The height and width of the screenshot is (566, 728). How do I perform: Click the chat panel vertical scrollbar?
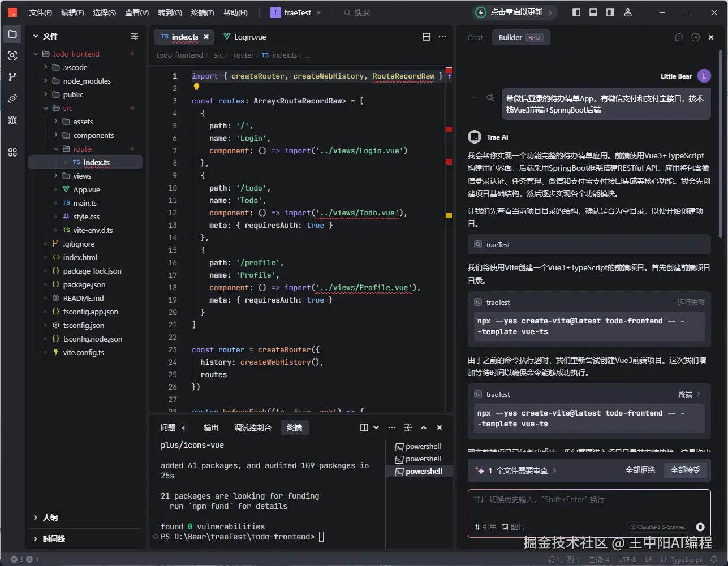720,144
